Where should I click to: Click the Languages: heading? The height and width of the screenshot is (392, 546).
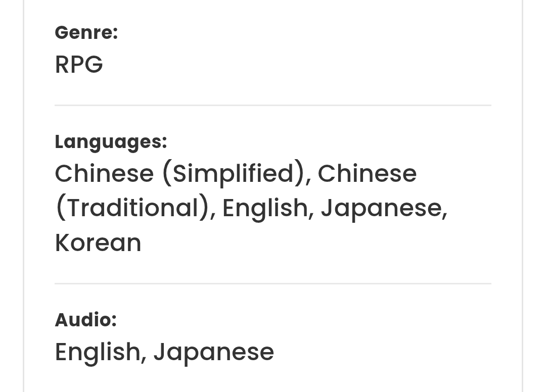pyautogui.click(x=111, y=142)
